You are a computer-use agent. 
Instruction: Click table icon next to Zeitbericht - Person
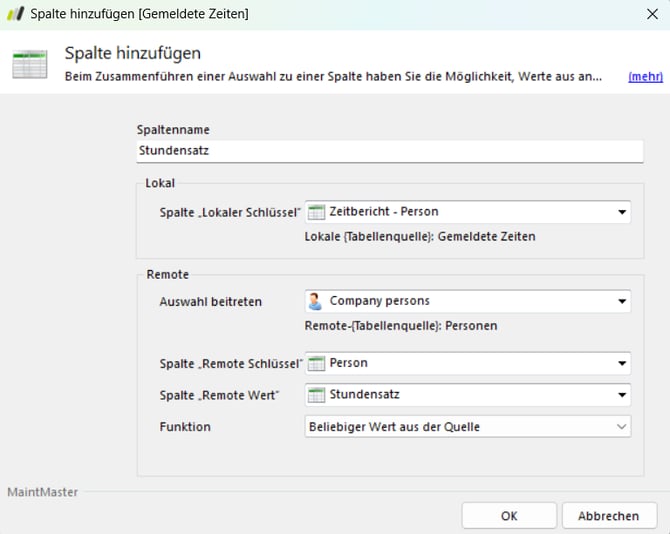[316, 212]
